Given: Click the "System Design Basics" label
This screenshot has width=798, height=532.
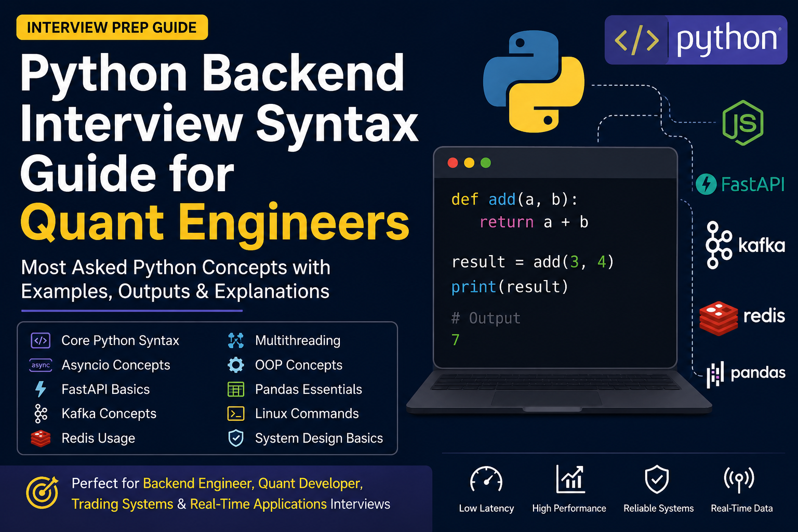Looking at the screenshot, I should (319, 438).
